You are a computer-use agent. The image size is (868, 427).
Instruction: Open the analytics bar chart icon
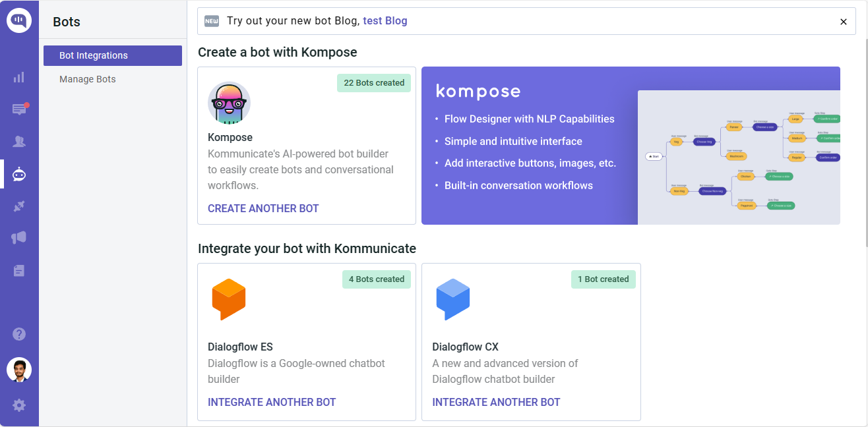[x=19, y=77]
